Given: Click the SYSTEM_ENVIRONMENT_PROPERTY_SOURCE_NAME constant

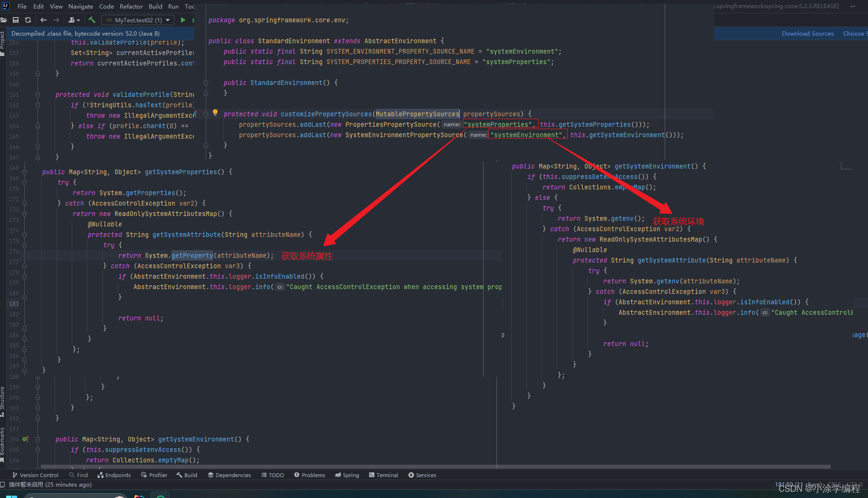Looking at the screenshot, I should click(x=401, y=51).
